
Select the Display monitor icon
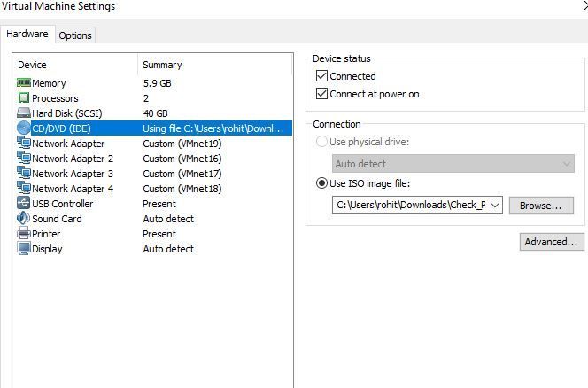(x=24, y=249)
